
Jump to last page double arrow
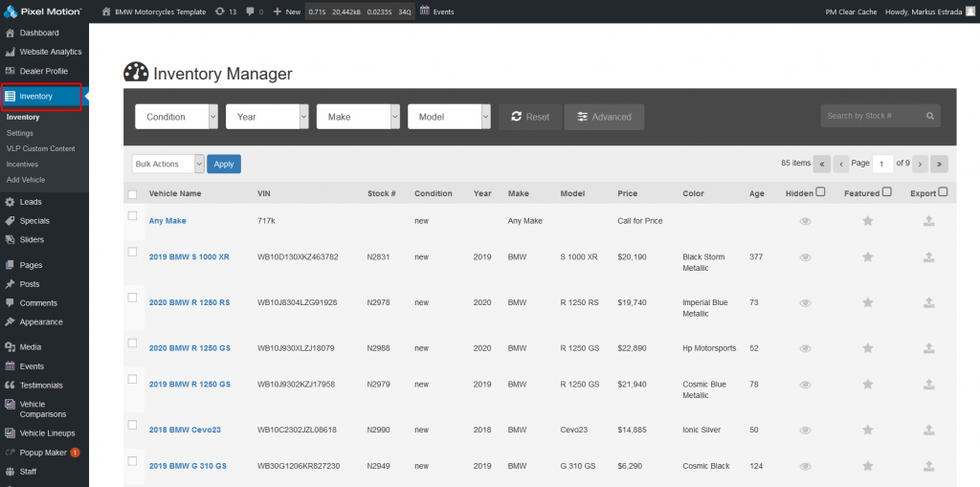939,164
